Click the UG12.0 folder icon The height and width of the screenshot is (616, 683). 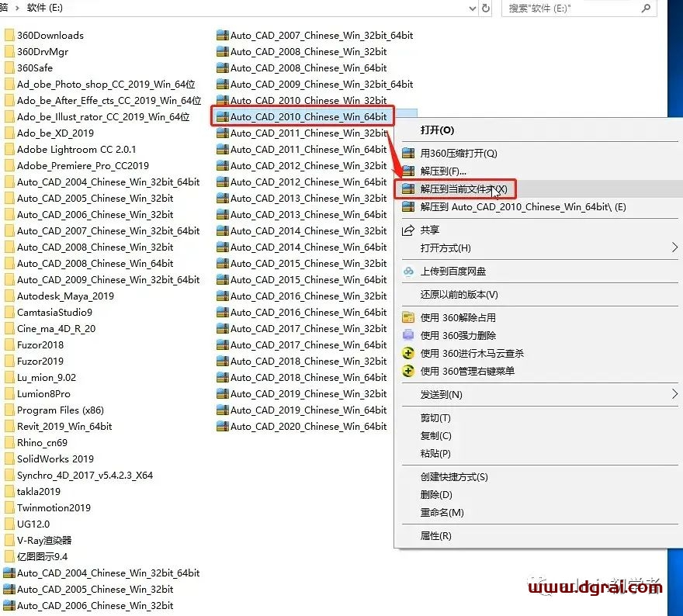coord(9,524)
